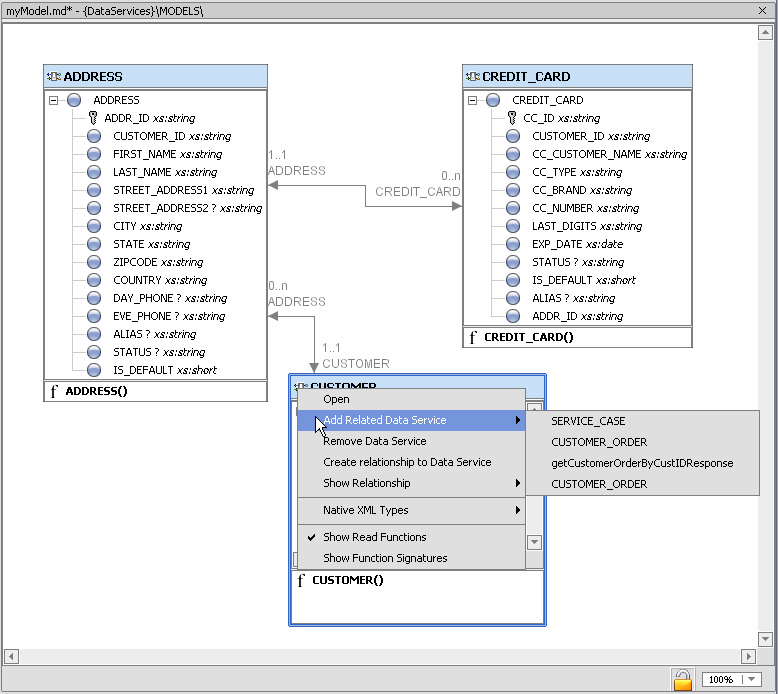Expand the Native XML Types submenu arrow
The width and height of the screenshot is (778, 694).
tap(518, 510)
